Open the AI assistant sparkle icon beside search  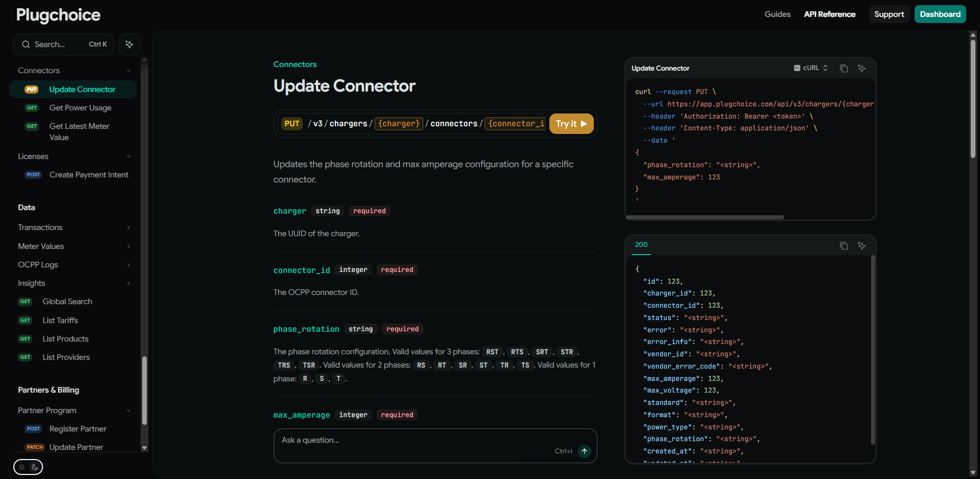129,44
